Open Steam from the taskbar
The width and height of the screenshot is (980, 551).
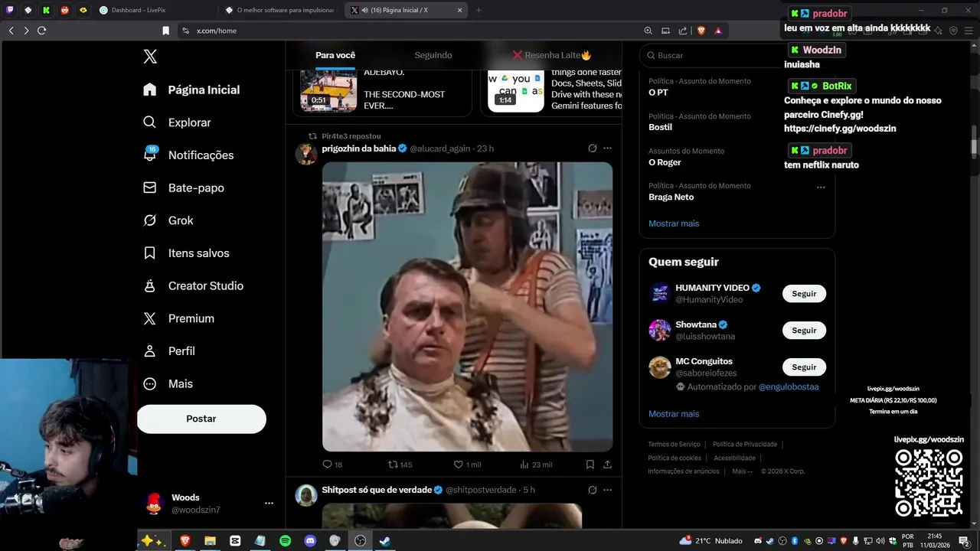tap(385, 541)
